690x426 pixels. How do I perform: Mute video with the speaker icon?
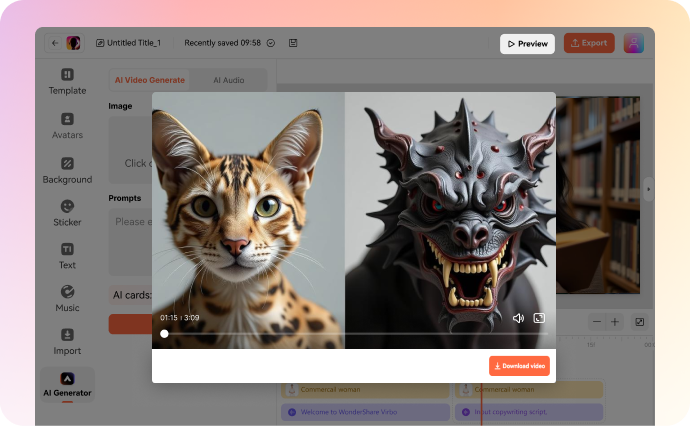click(518, 318)
